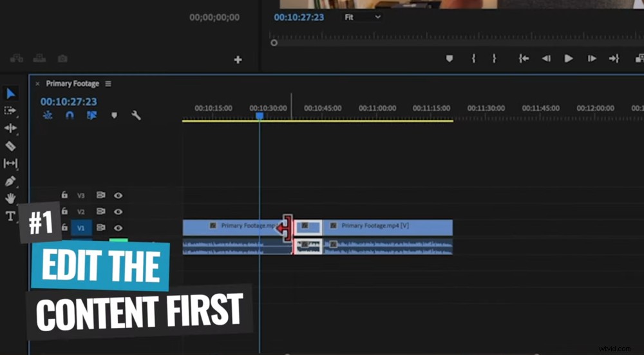Open Primary Footage panel menu
Image resolution: width=644 pixels, height=355 pixels.
click(x=108, y=84)
